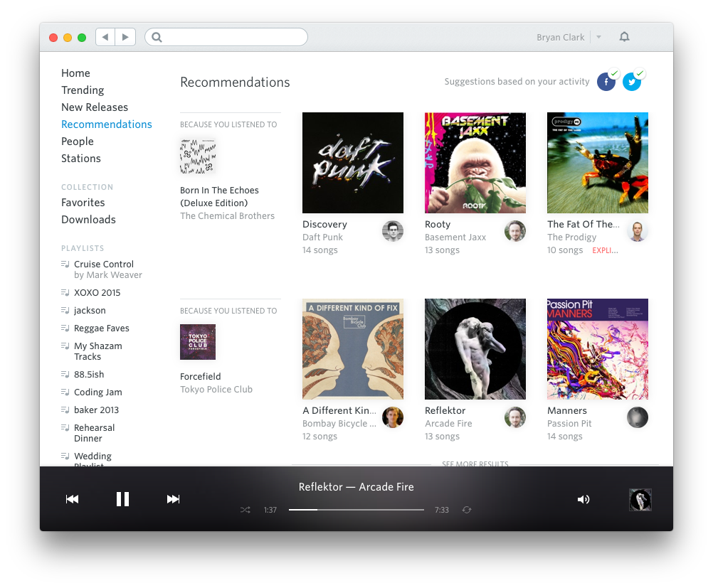Screen dimensions: 713x588
Task: Go back with the left arrow button
Action: tap(105, 37)
